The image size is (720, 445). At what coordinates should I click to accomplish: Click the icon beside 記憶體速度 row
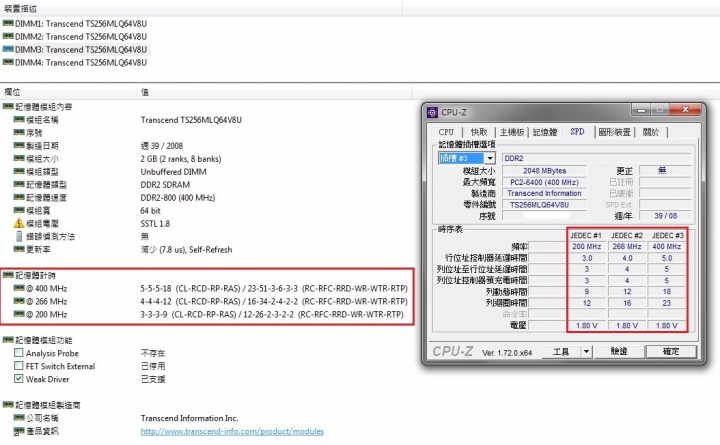click(x=19, y=197)
